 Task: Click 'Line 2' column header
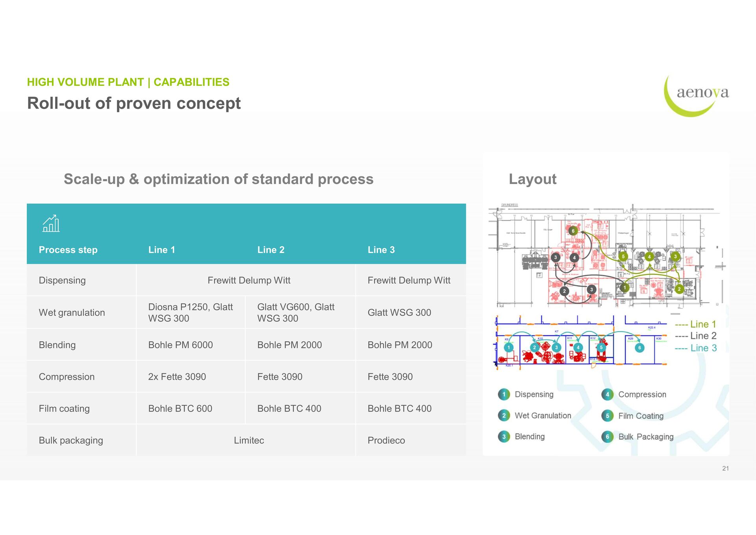click(x=271, y=250)
